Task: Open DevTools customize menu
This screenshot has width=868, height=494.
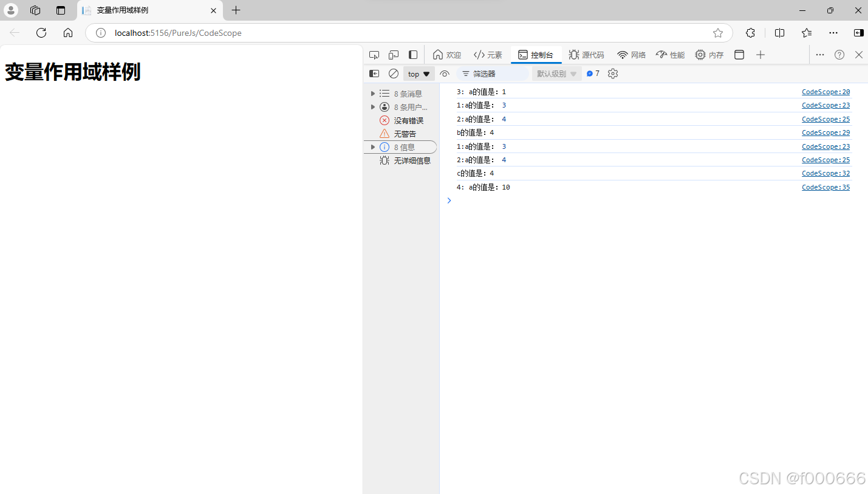Action: (820, 55)
